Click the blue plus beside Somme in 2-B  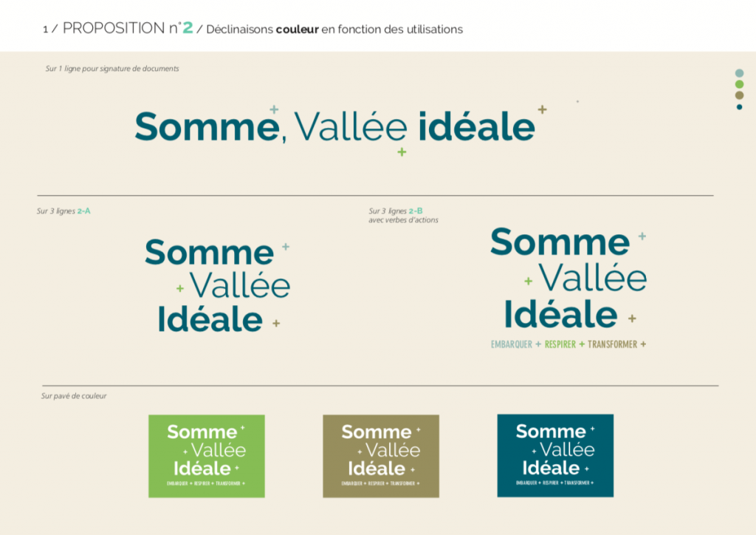click(x=642, y=236)
